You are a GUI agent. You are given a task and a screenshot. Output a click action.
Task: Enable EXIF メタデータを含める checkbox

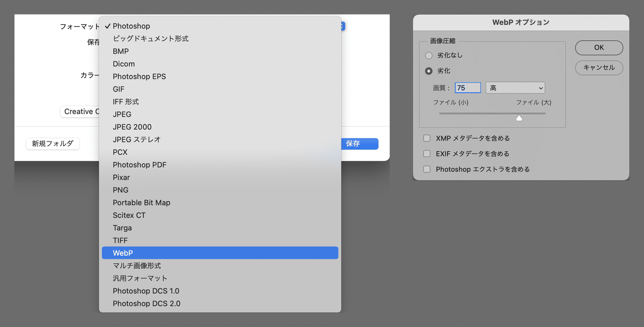point(427,154)
